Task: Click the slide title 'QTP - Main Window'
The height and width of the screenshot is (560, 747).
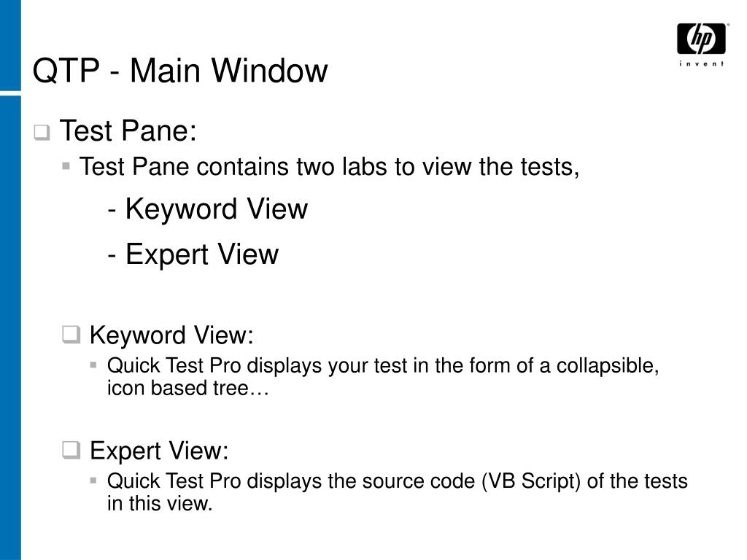Action: [x=180, y=71]
